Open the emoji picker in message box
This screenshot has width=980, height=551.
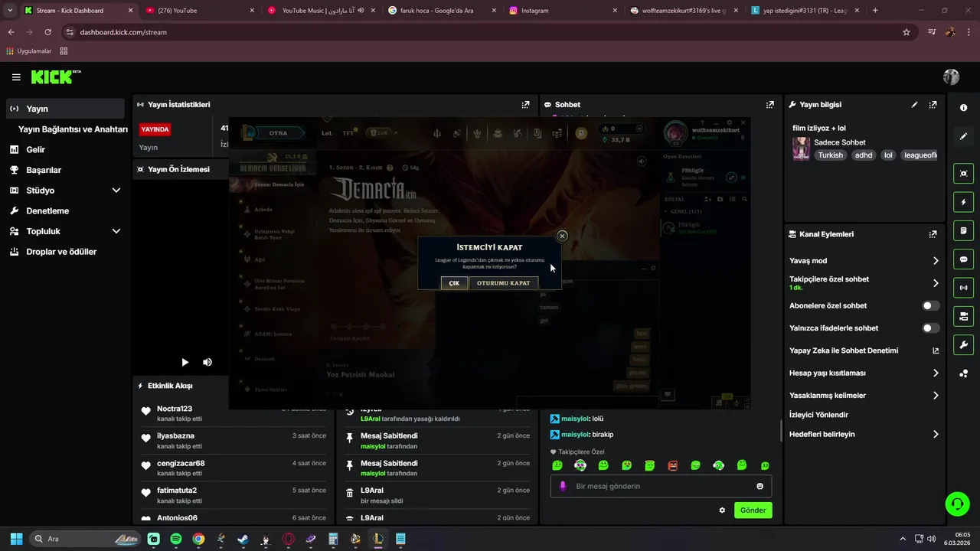pos(759,486)
